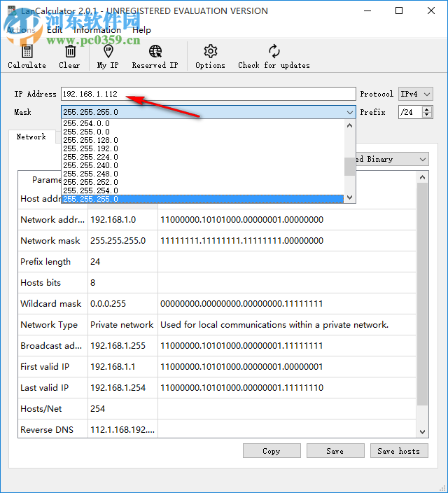Viewport: 448px width, 493px height.
Task: Open the Options gear icon
Action: click(x=210, y=51)
